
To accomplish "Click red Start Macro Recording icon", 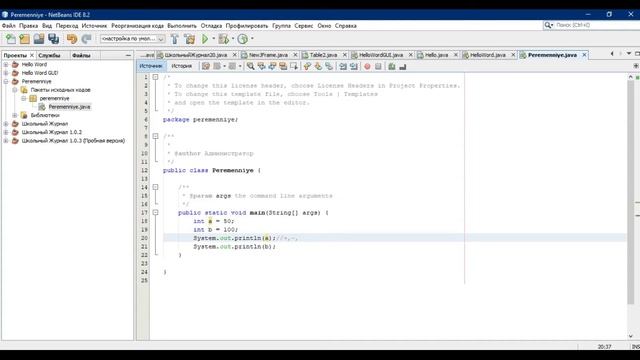I will (367, 66).
